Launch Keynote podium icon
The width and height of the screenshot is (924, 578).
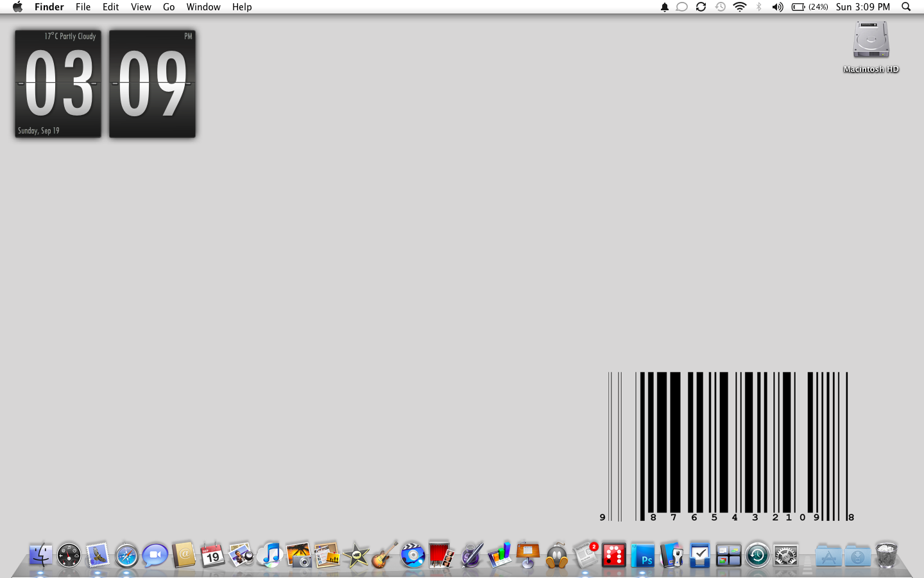527,555
